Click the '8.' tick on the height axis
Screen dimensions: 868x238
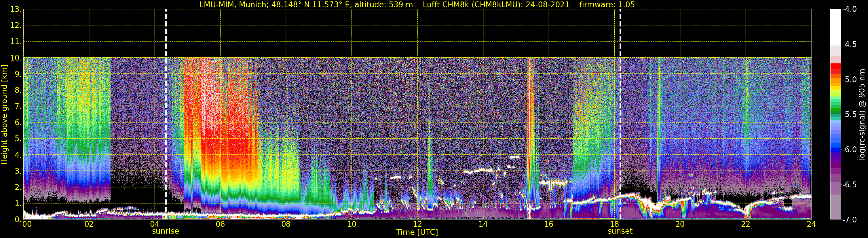click(x=18, y=90)
